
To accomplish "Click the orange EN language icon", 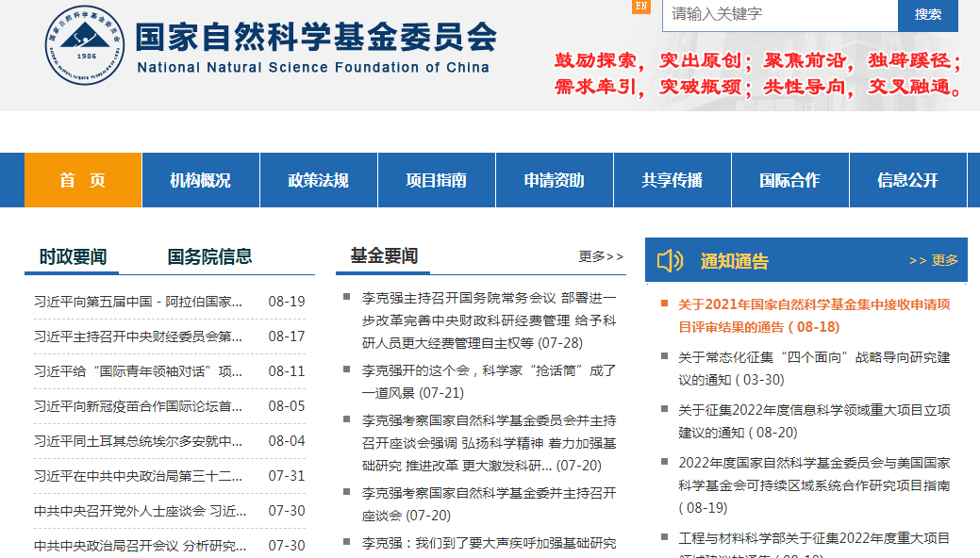I will [x=641, y=7].
